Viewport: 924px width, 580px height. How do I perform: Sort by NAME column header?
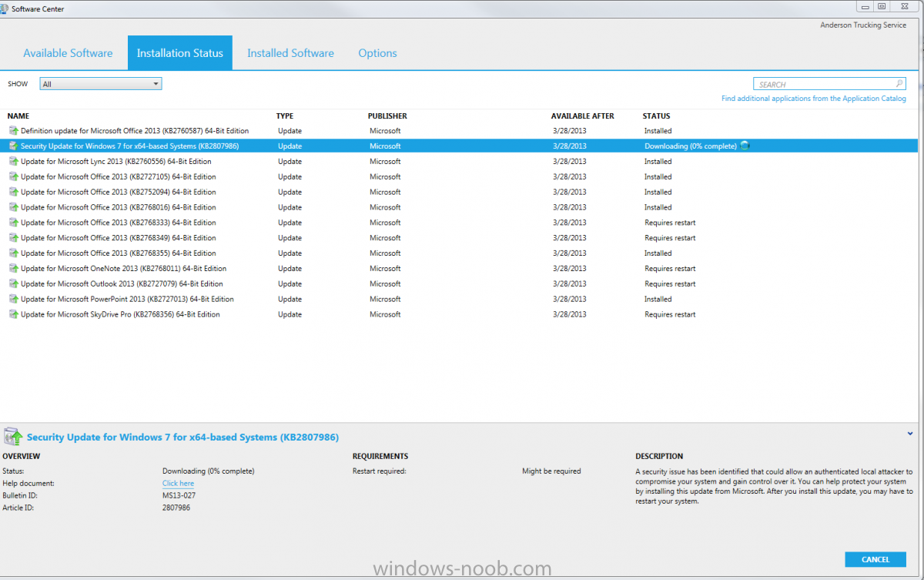18,116
